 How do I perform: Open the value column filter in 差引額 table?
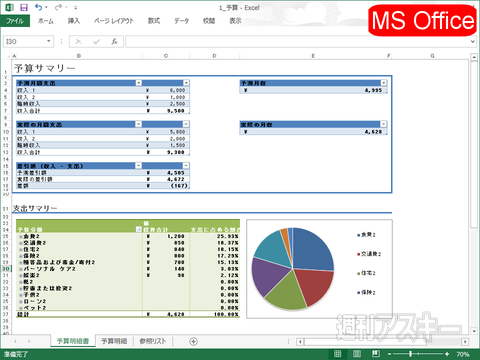tap(186, 166)
